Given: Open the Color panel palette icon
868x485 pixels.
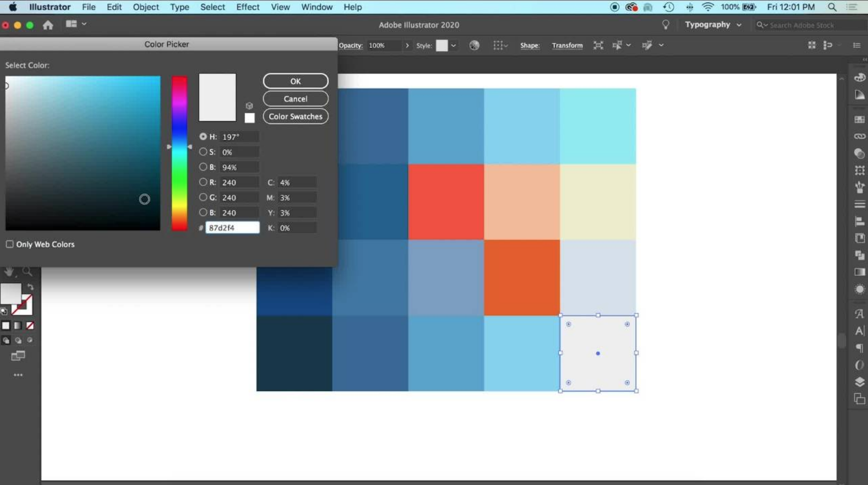Looking at the screenshot, I should (x=859, y=78).
